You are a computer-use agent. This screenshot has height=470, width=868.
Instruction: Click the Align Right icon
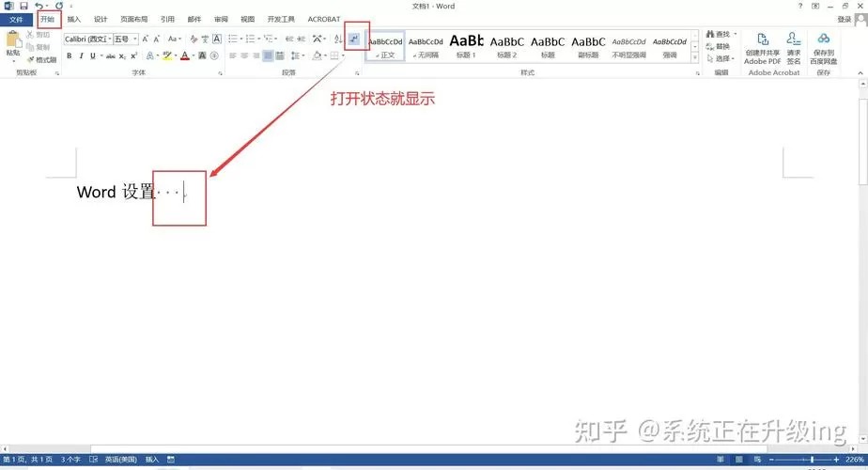click(x=256, y=55)
